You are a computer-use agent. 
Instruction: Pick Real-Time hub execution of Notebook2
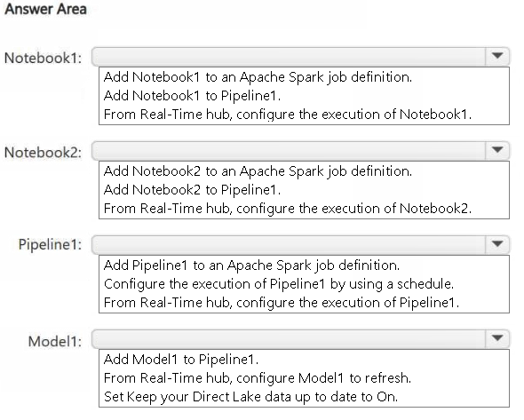pyautogui.click(x=288, y=209)
